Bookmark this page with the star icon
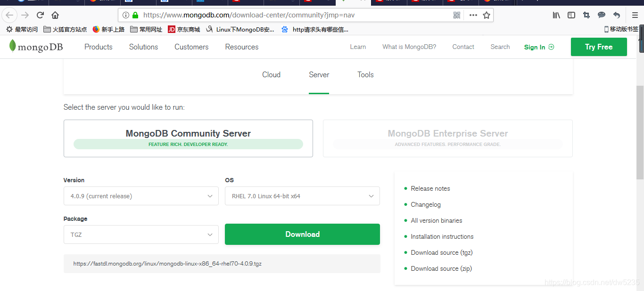The image size is (644, 291). point(487,15)
